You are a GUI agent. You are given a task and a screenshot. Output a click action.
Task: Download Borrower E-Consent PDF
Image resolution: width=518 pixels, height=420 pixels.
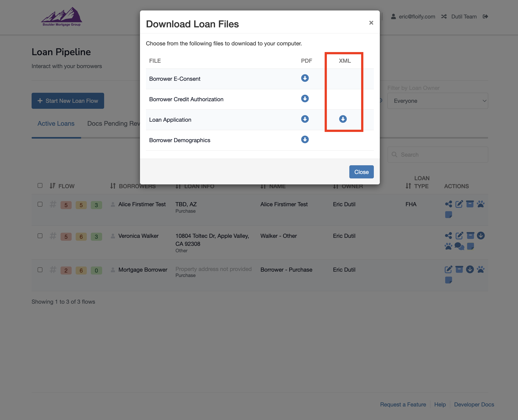pyautogui.click(x=305, y=78)
